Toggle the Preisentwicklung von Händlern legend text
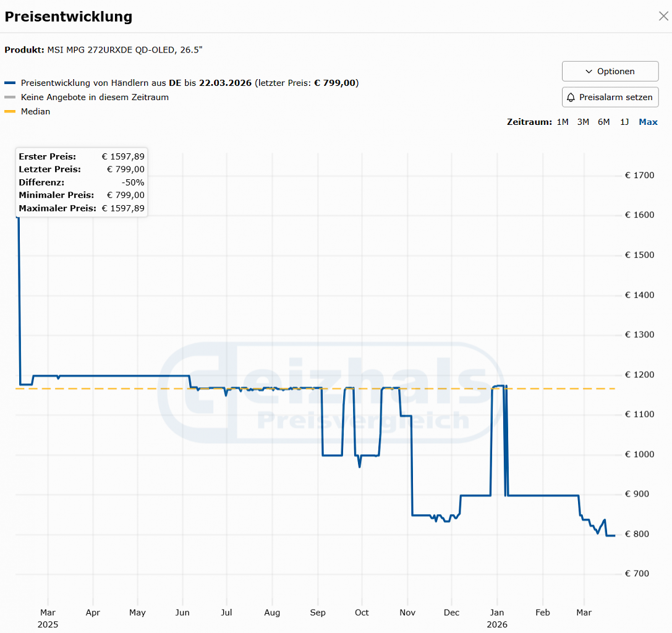Viewport: 672px width, 633px height. tap(190, 83)
